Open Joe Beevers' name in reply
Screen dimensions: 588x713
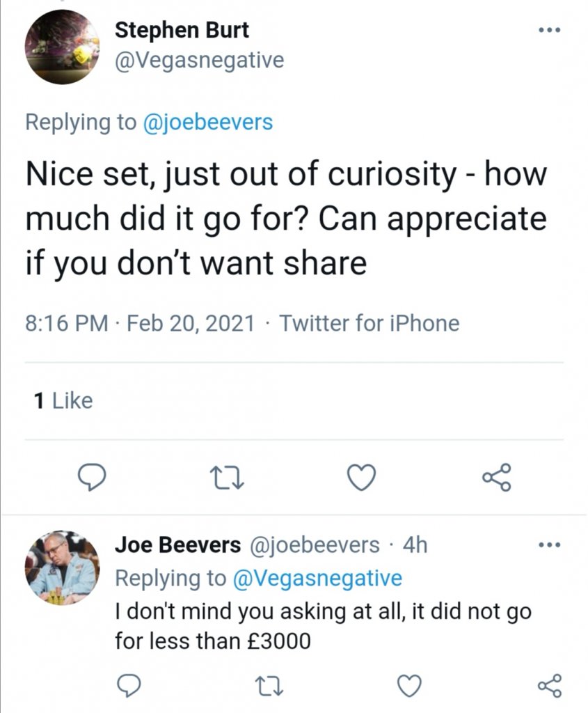[x=177, y=545]
